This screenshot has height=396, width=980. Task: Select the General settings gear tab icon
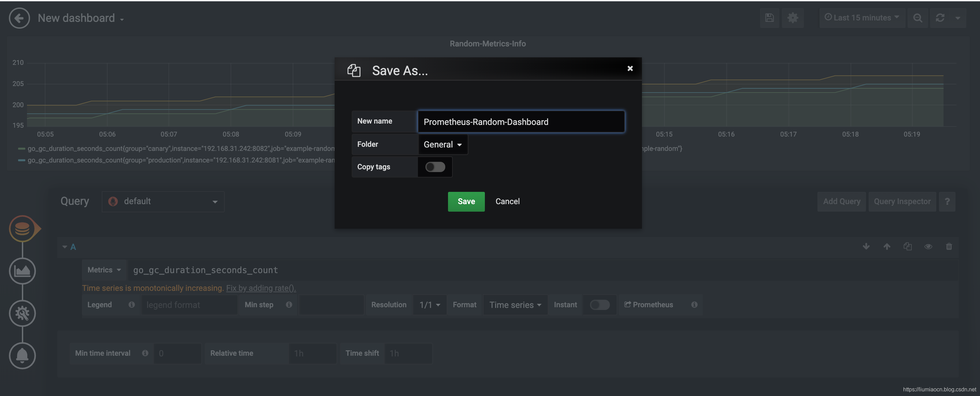tap(23, 313)
